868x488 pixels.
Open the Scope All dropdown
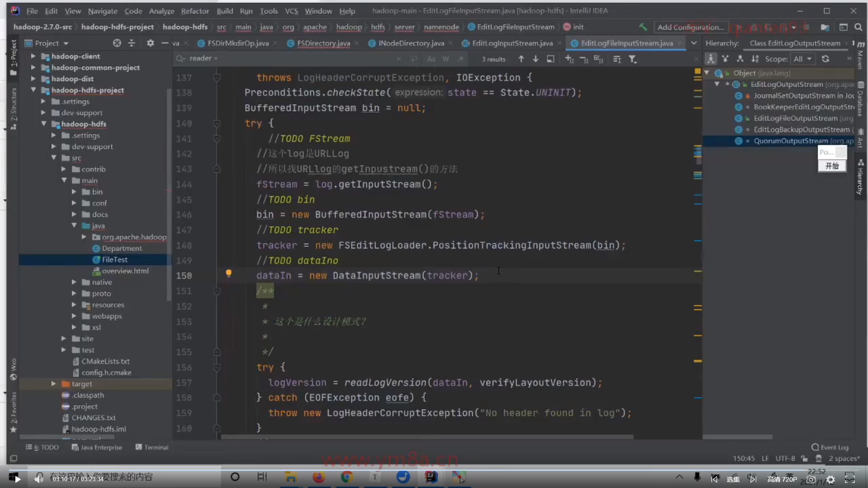click(x=802, y=59)
